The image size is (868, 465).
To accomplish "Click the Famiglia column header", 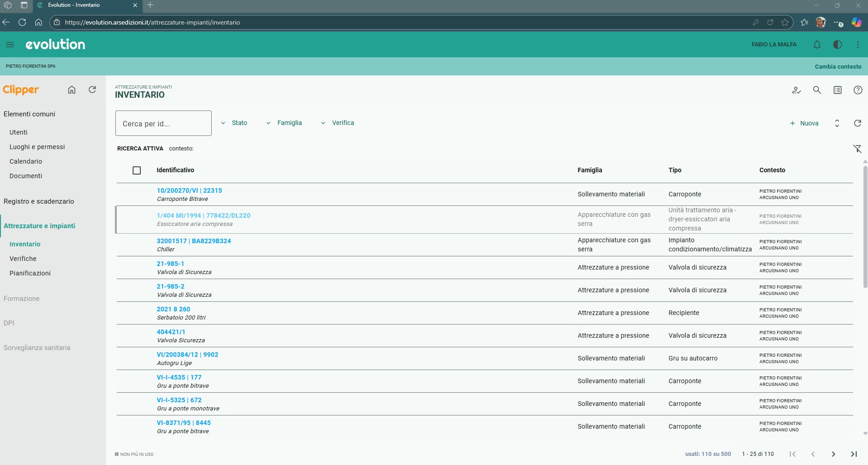I will click(x=590, y=170).
